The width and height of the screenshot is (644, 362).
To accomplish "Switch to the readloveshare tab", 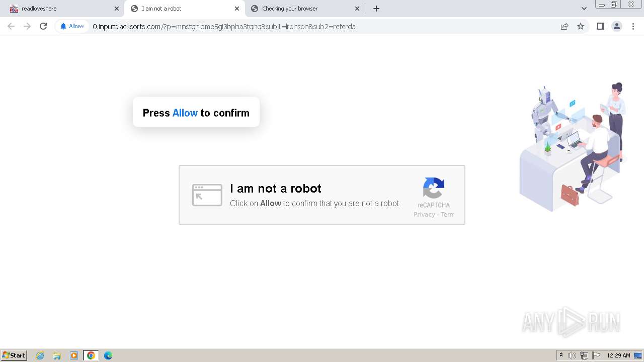I will pos(63,9).
